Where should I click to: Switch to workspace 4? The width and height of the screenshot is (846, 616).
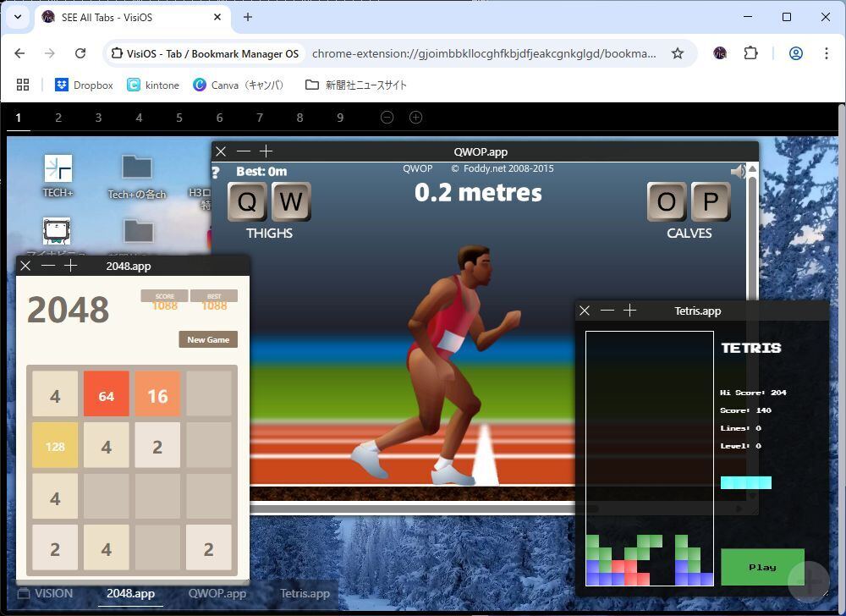point(140,118)
